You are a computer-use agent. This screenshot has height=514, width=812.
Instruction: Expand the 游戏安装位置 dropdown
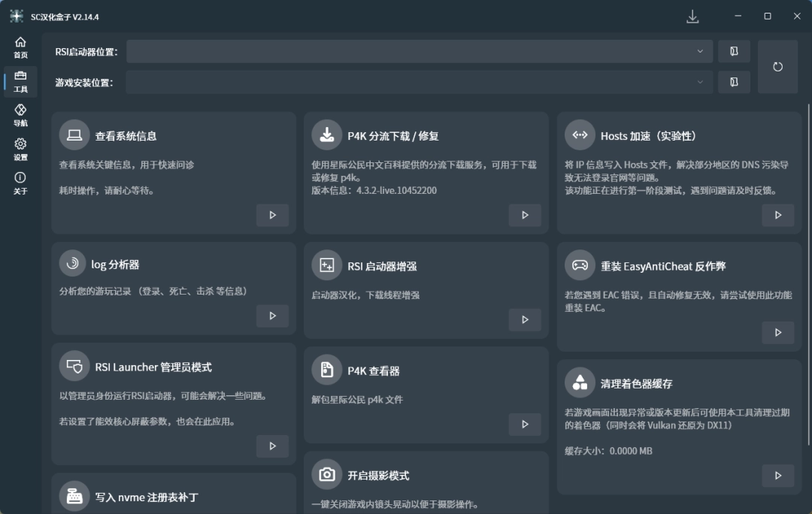point(700,82)
